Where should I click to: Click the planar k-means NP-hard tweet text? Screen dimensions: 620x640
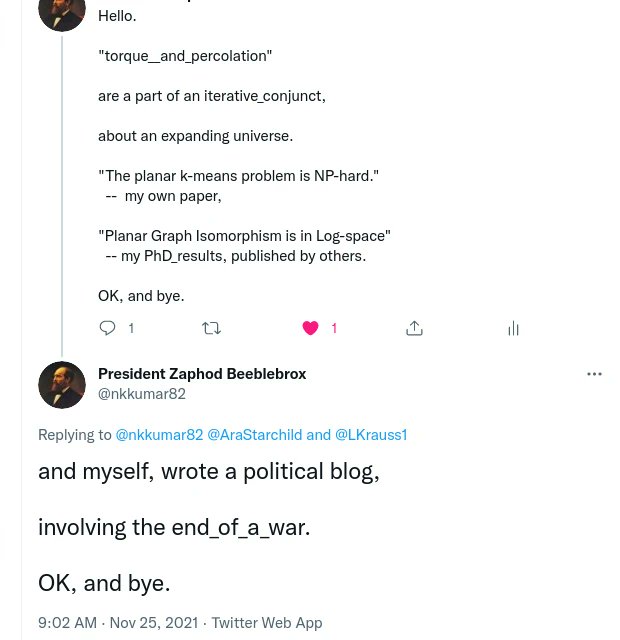[x=238, y=176]
